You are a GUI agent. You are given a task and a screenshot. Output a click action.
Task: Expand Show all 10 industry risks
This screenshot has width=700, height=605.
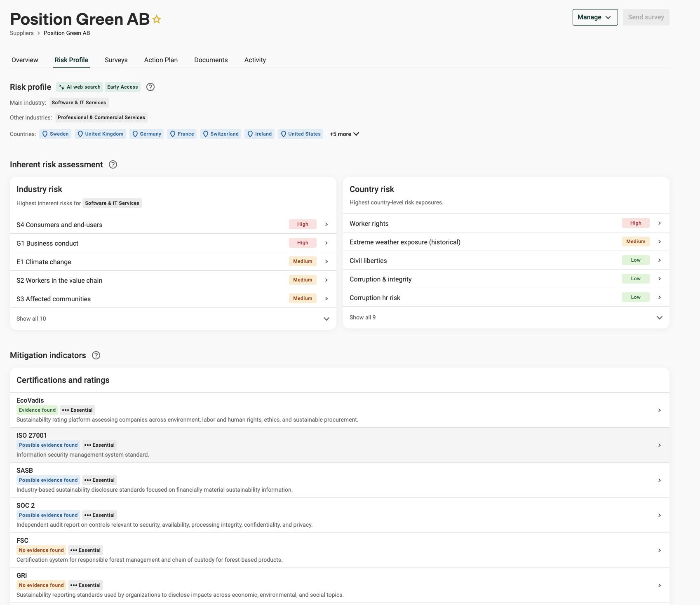coord(173,319)
